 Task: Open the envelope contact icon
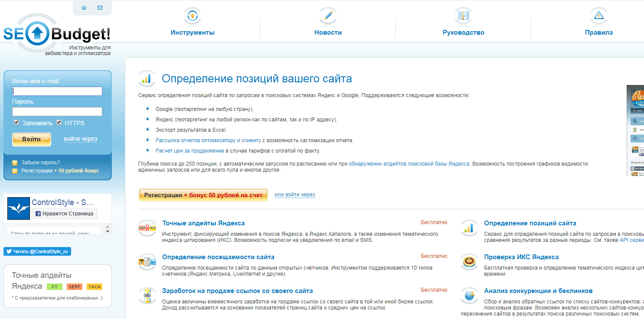click(x=100, y=8)
